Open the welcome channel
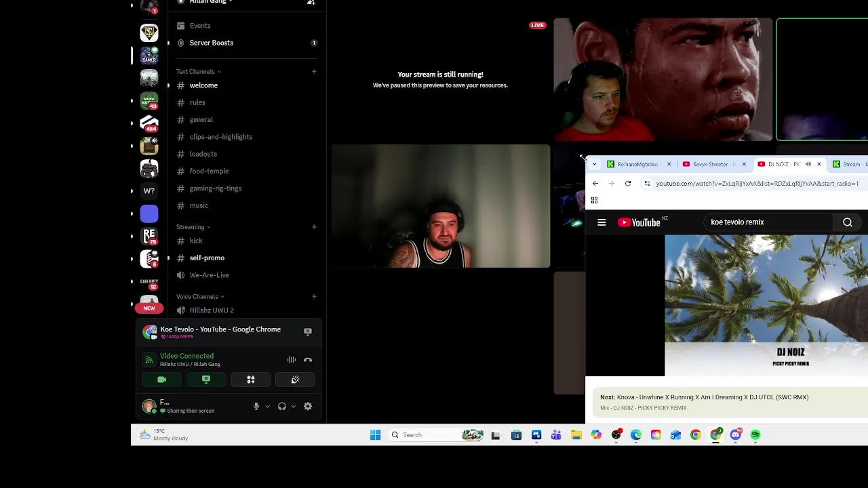The height and width of the screenshot is (488, 868). [x=203, y=85]
